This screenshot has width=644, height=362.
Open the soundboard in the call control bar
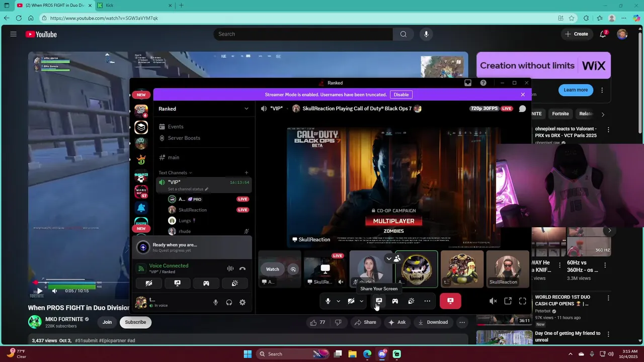[411, 301]
